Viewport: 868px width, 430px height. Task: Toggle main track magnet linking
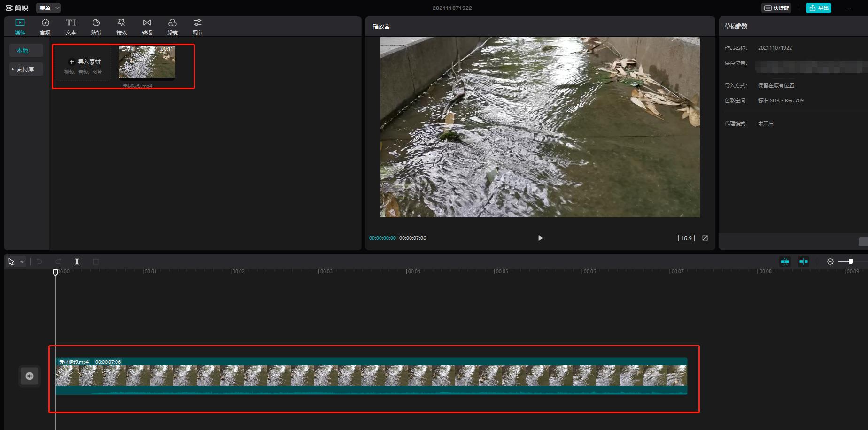[x=785, y=261]
